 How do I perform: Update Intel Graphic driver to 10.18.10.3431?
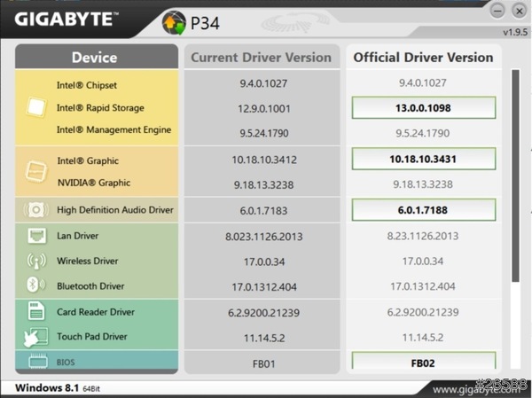[422, 160]
